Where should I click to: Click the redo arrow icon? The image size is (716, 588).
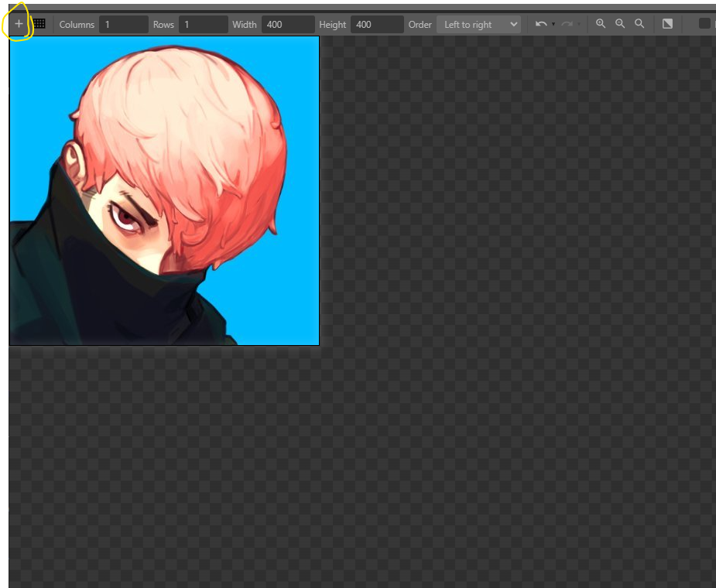567,24
